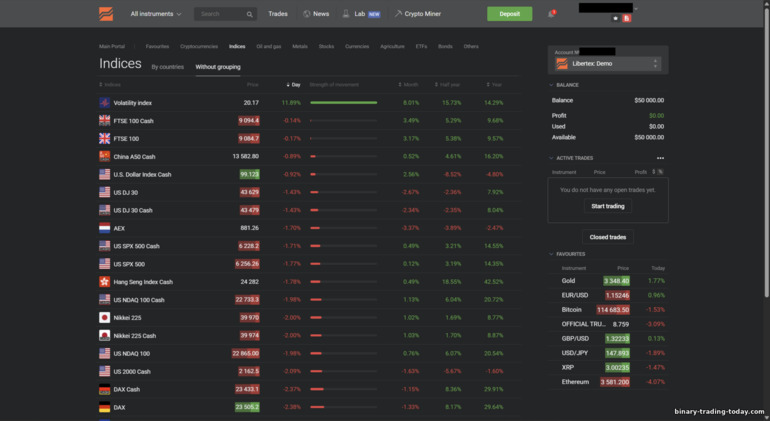Click the Lab flask icon
770x421 pixels.
346,14
